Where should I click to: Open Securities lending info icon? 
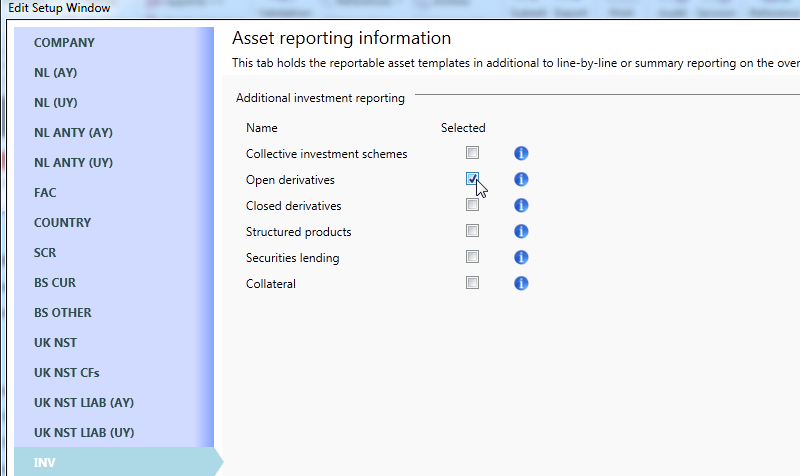point(521,257)
